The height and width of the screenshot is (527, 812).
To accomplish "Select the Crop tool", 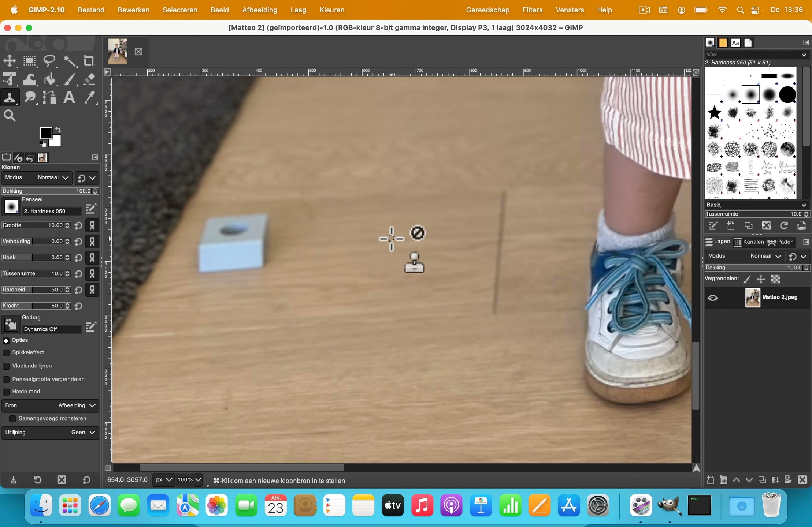I will coord(89,61).
